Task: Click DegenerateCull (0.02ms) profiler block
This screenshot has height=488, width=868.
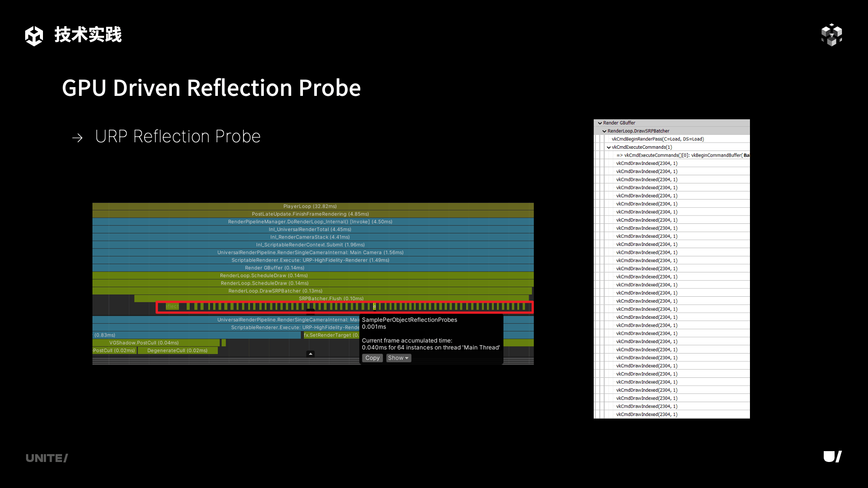Action: click(x=177, y=350)
